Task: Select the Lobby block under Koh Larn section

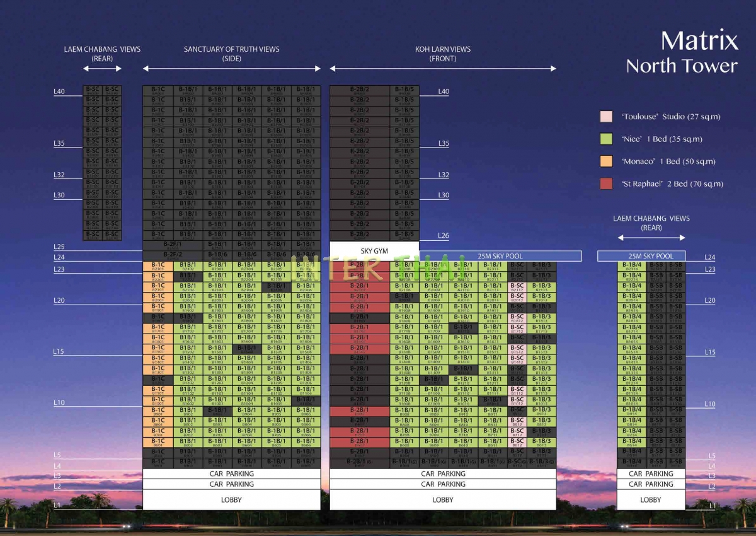Action: coord(442,499)
